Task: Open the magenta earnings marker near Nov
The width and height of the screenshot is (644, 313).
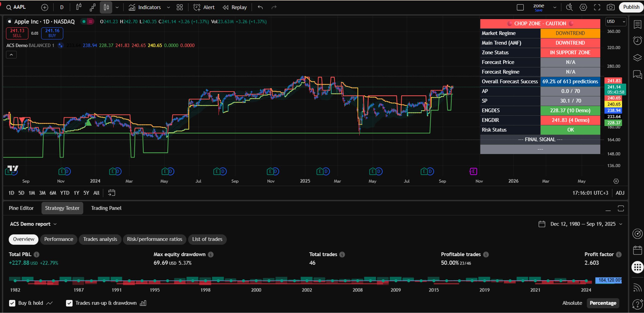Action: point(473,171)
